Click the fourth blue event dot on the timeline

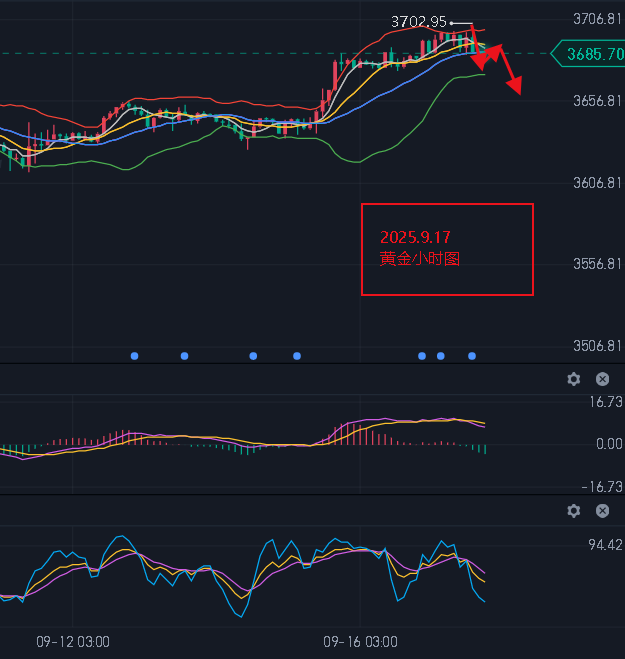297,356
